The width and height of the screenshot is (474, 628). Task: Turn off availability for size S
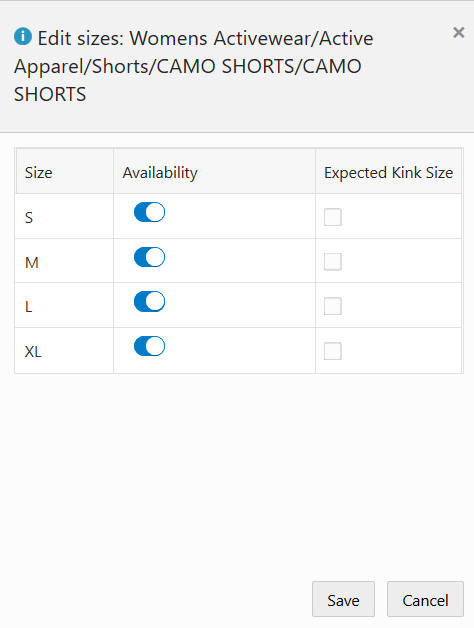[149, 212]
